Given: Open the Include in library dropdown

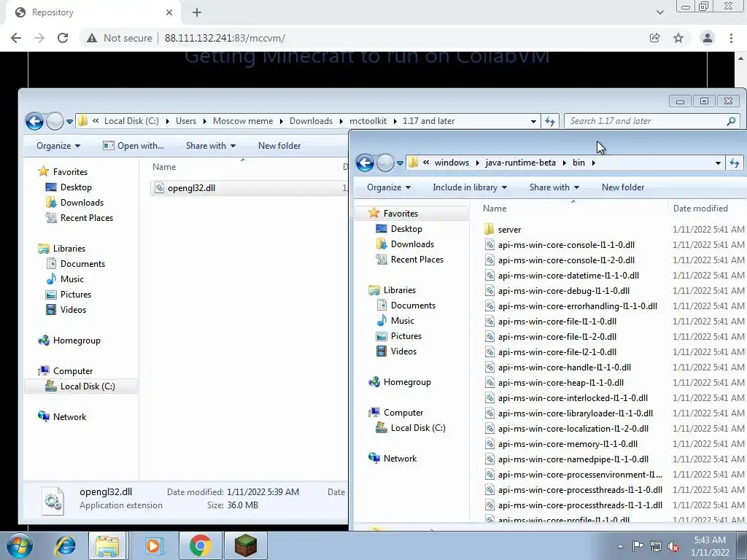Looking at the screenshot, I should pyautogui.click(x=469, y=187).
